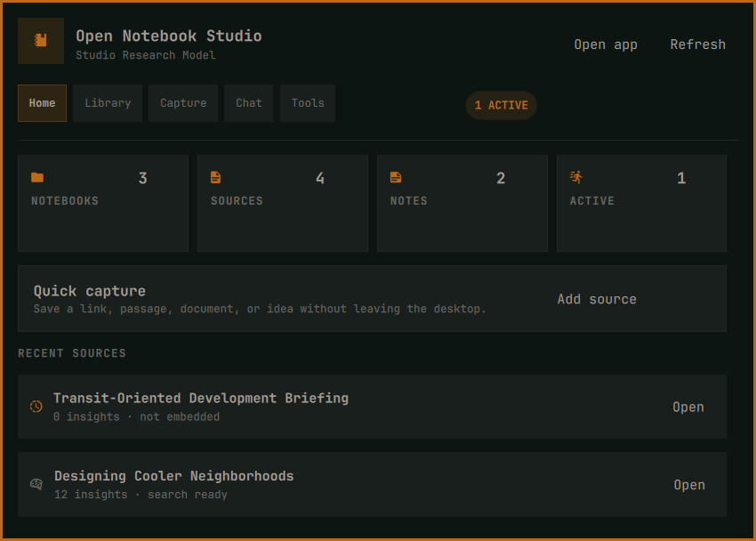Click the 'Save a link, passage, document' description
The height and width of the screenshot is (541, 756).
pyautogui.click(x=260, y=309)
